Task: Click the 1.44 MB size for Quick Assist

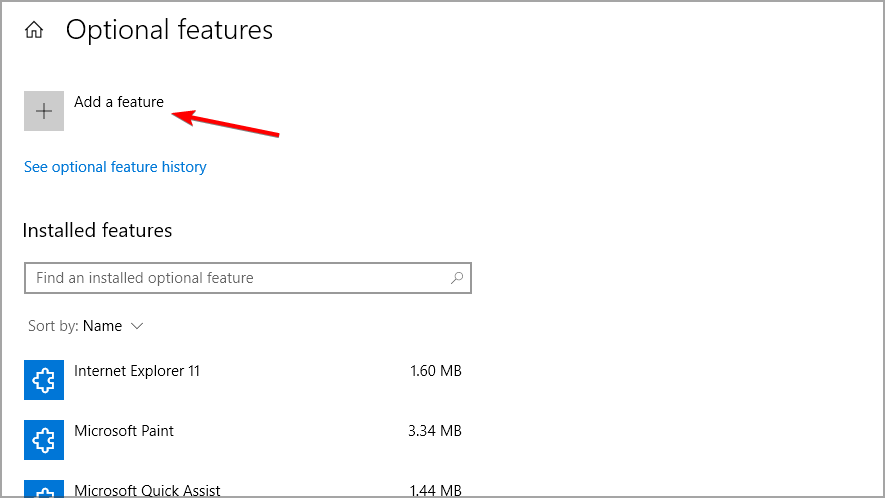Action: point(435,490)
